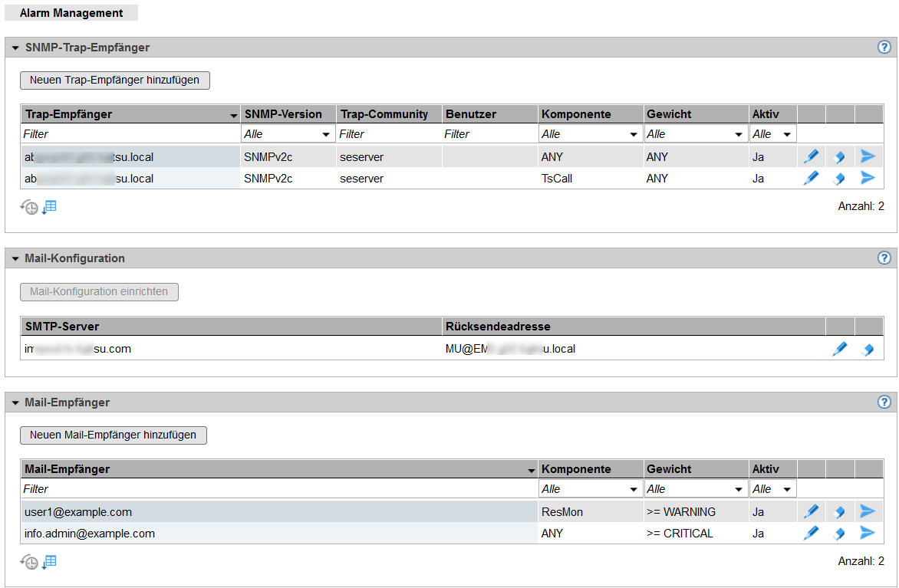The width and height of the screenshot is (899, 588).
Task: Edit the SMTP mail configuration (pencil icon)
Action: (x=840, y=349)
